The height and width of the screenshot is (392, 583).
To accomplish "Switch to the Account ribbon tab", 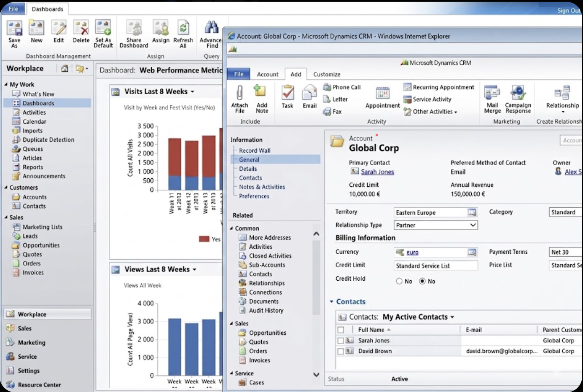I will [x=268, y=74].
